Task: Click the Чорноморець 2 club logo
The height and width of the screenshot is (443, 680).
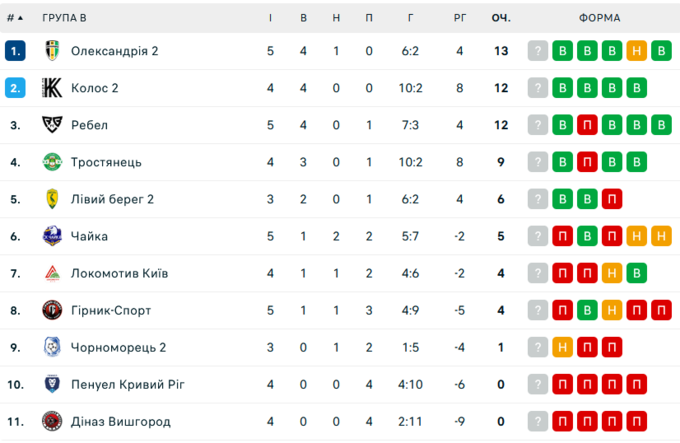Action: pyautogui.click(x=52, y=348)
